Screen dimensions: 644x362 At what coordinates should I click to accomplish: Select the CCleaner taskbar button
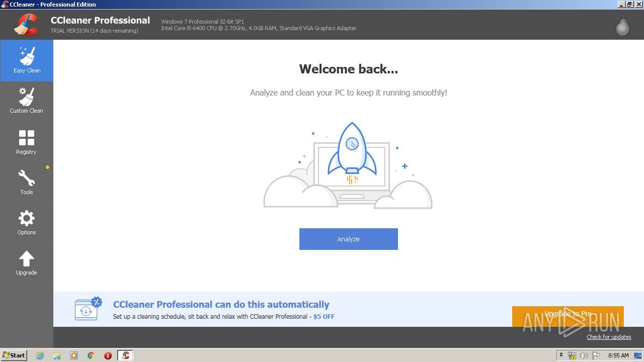[125, 355]
